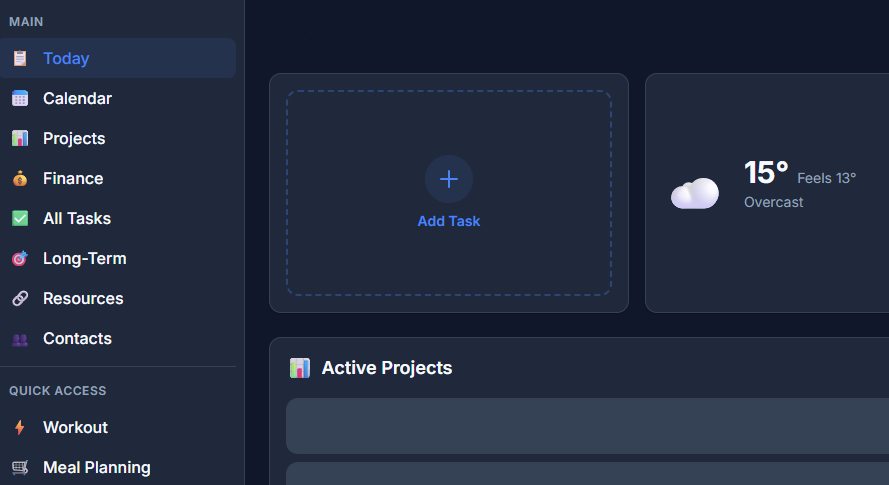Click the Active Projects heading
Viewport: 889px width, 485px height.
(386, 368)
